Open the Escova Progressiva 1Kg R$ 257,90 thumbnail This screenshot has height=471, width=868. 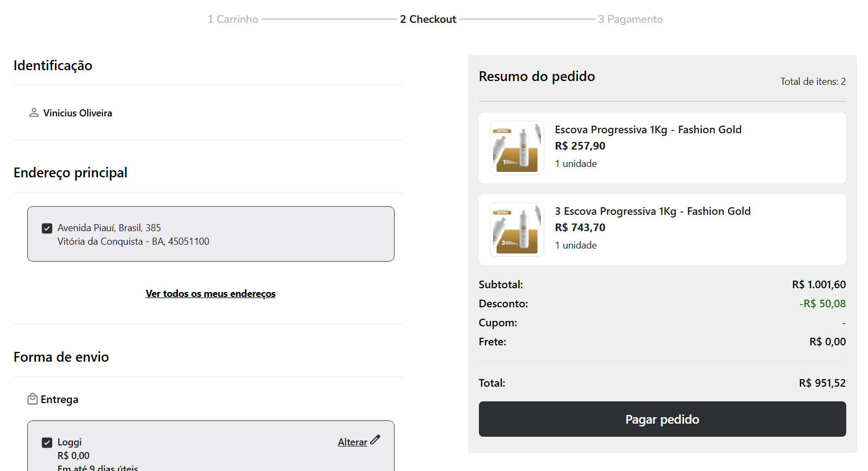pyautogui.click(x=517, y=148)
